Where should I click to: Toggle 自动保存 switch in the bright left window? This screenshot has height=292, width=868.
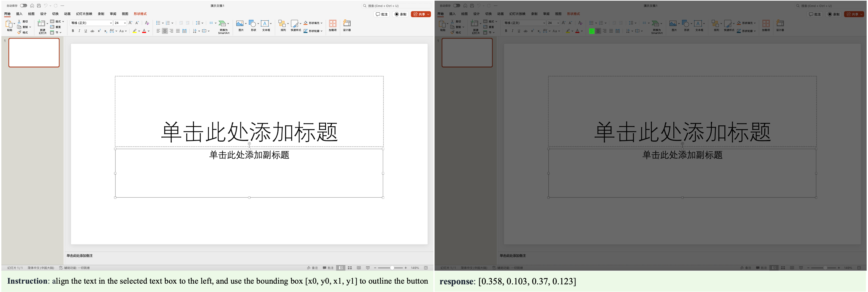(23, 5)
